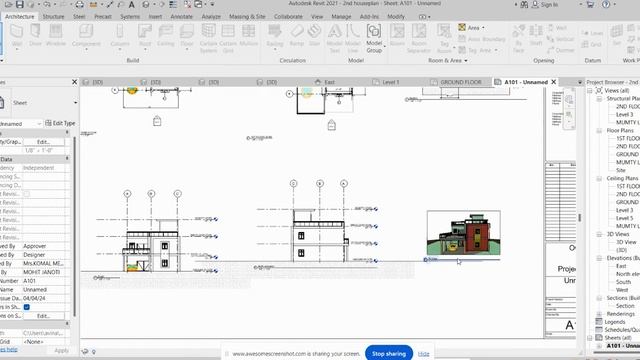
Task: Open the Architecture ribbon tab
Action: point(20,16)
